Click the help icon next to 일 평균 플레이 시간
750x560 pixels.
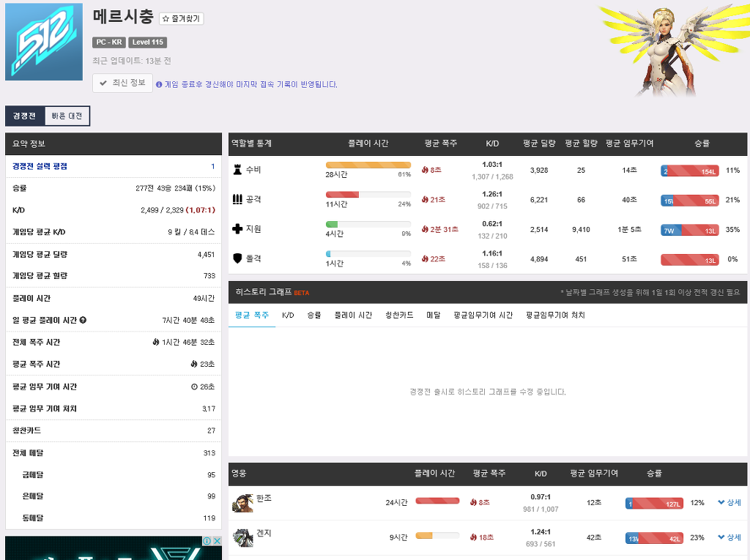pyautogui.click(x=83, y=320)
